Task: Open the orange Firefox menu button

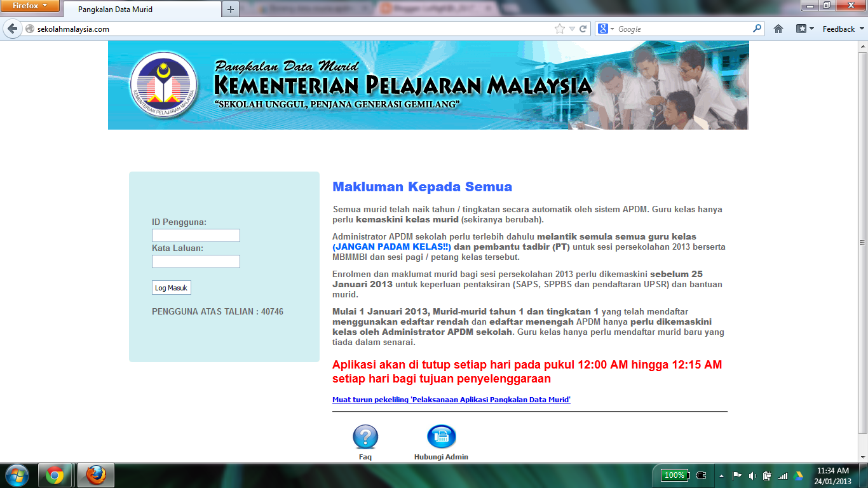Action: tap(28, 6)
